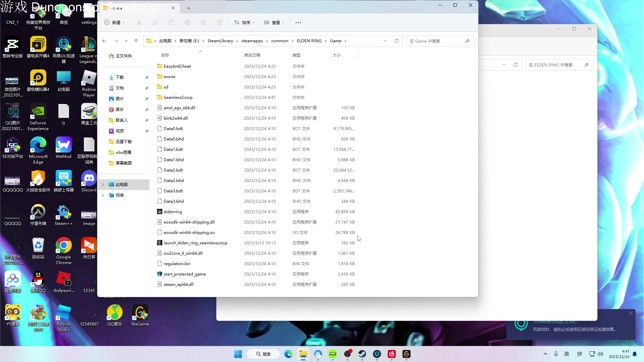Open the 查看 view menu

274,22
